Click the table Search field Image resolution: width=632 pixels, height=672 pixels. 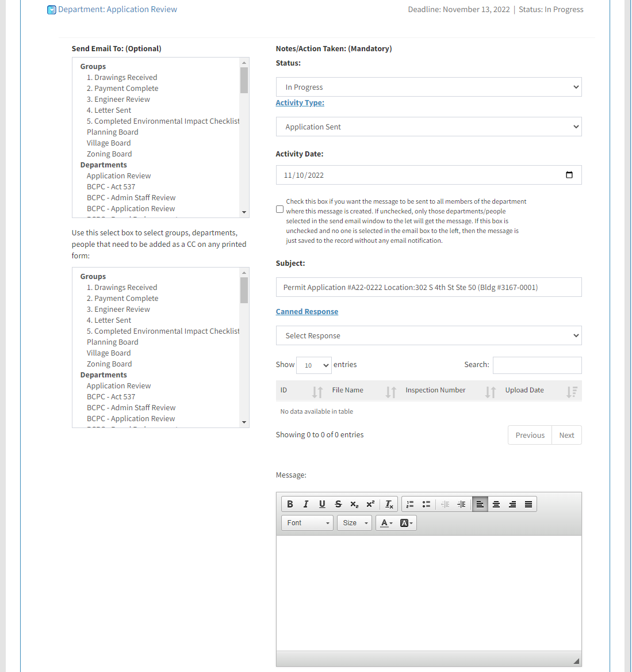(x=537, y=365)
